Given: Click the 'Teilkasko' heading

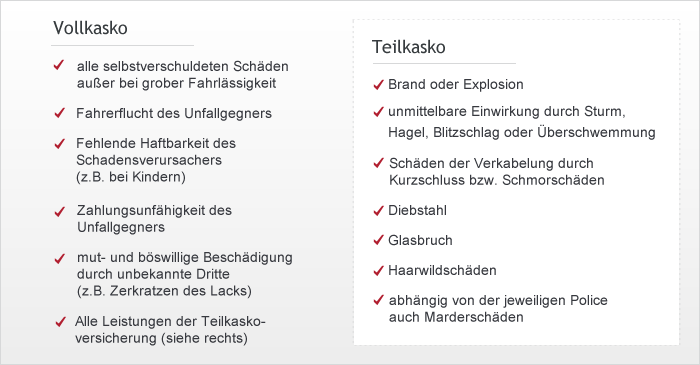Looking at the screenshot, I should click(408, 47).
